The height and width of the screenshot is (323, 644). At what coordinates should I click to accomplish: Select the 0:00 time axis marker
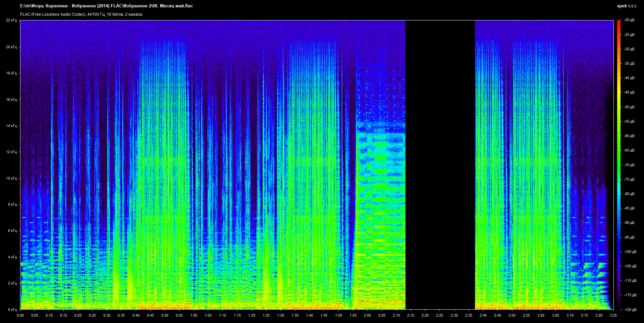tap(20, 315)
